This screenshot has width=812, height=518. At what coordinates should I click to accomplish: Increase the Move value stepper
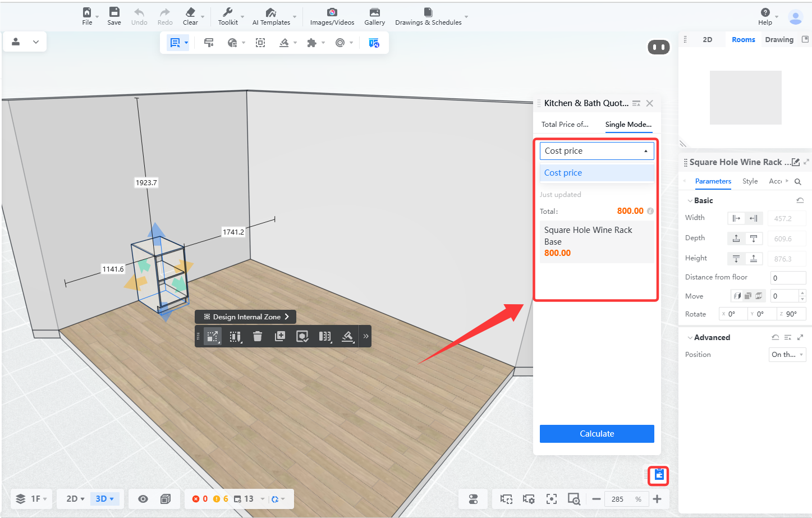tap(802, 293)
